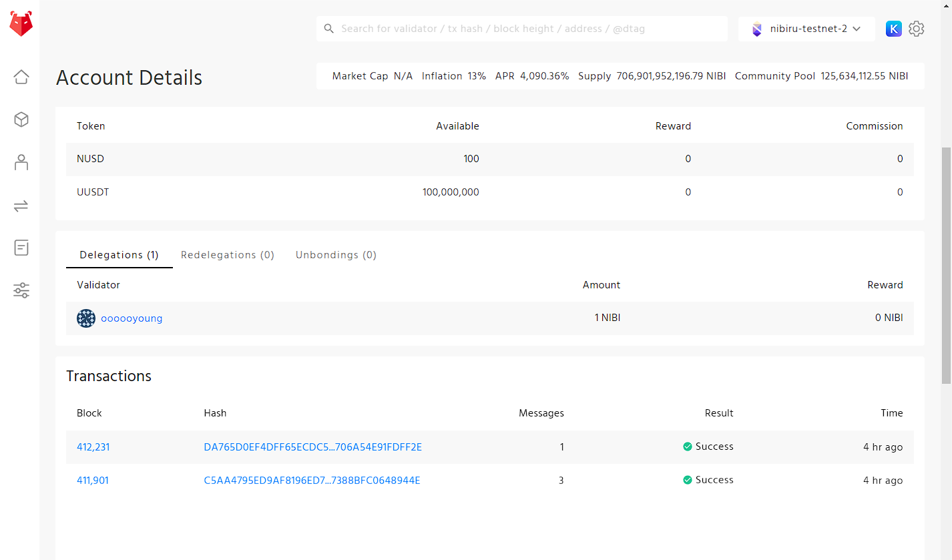Click the Nibiru explorer logo

coord(20,23)
